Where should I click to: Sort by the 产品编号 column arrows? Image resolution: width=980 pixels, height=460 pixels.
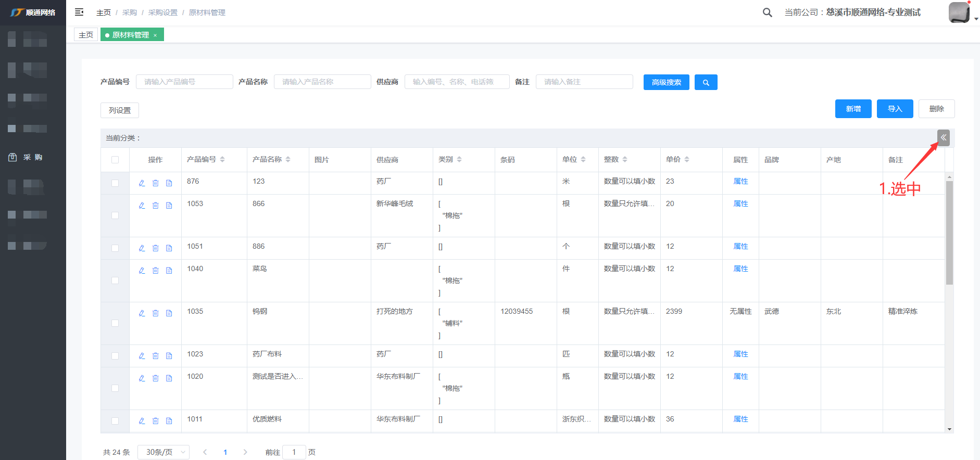pos(222,160)
